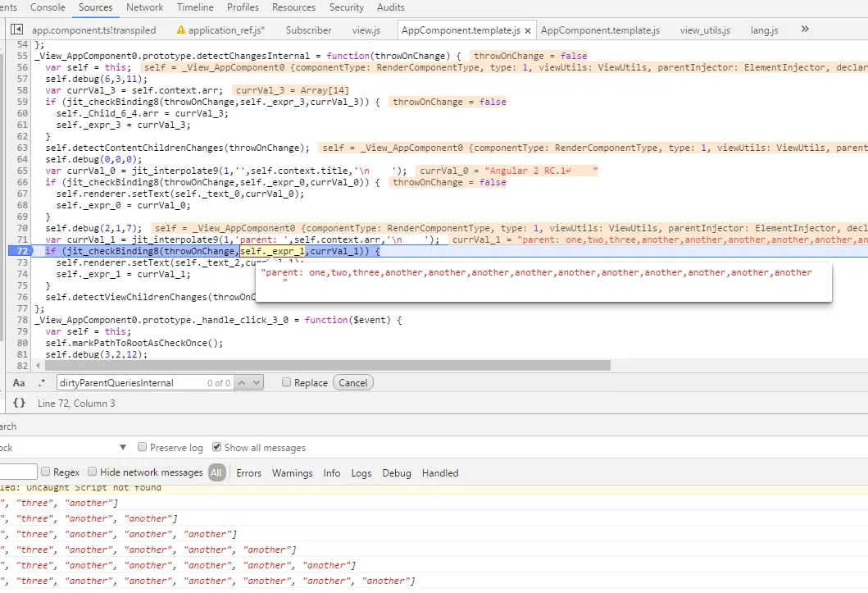The width and height of the screenshot is (868, 593).
Task: Uncheck Show all messages
Action: [216, 447]
